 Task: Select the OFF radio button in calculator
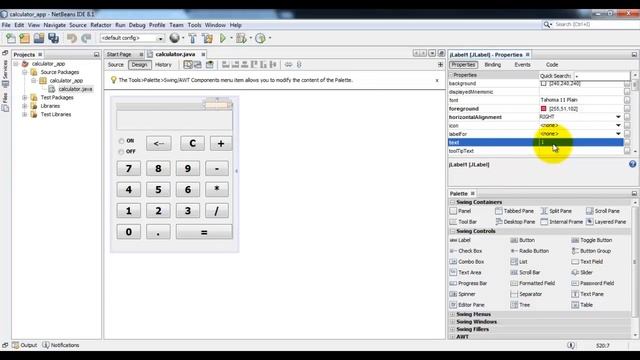pos(121,152)
